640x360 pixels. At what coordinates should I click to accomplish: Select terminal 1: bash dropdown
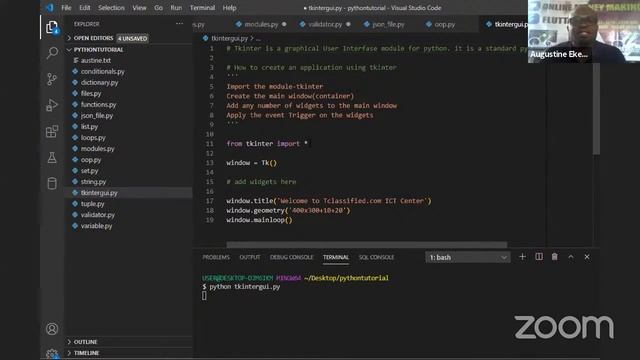[x=468, y=257]
